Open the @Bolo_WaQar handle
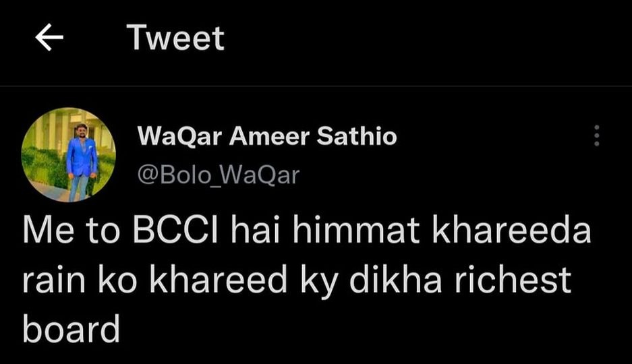The height and width of the screenshot is (364, 632). [219, 175]
